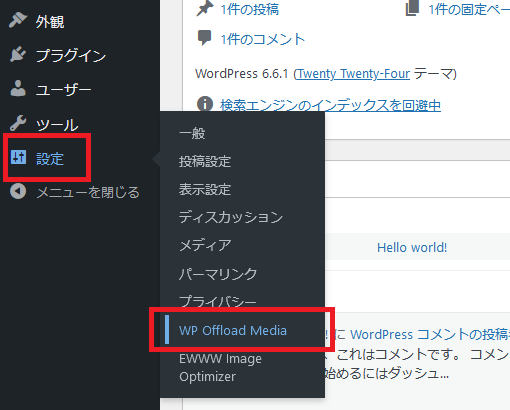The width and height of the screenshot is (510, 410).
Task: Open EWWW Image Optimizer settings
Action: pyautogui.click(x=220, y=367)
